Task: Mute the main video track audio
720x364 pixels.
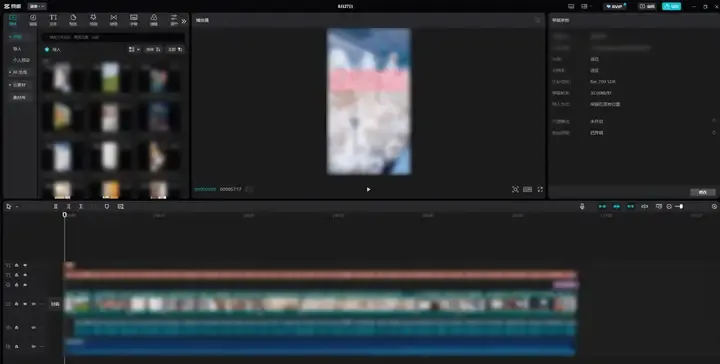Action: coord(34,304)
